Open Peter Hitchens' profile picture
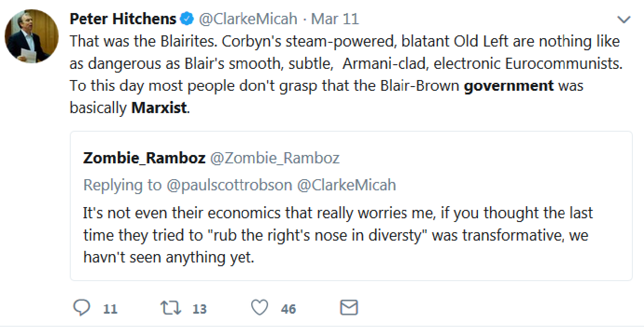This screenshot has height=336, width=644. tap(32, 36)
